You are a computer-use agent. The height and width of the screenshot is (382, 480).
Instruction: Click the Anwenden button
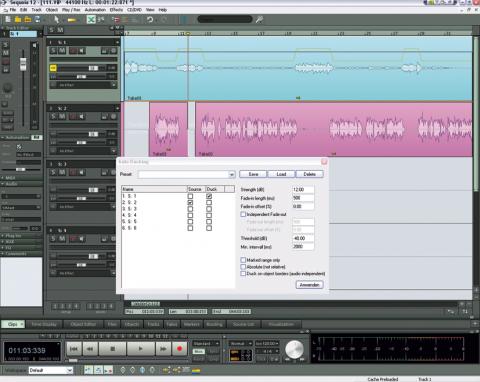point(309,285)
